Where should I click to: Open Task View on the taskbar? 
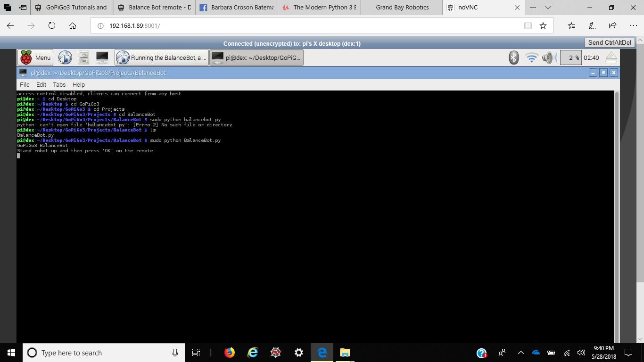coord(196,353)
